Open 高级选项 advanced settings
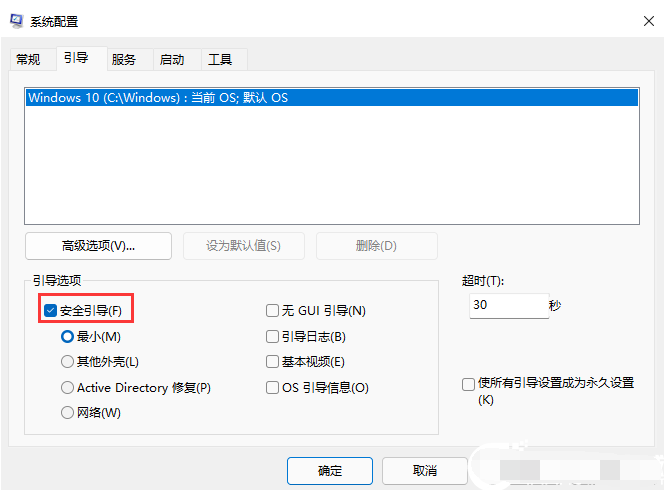Screen dimensions: 664x490 [98, 246]
